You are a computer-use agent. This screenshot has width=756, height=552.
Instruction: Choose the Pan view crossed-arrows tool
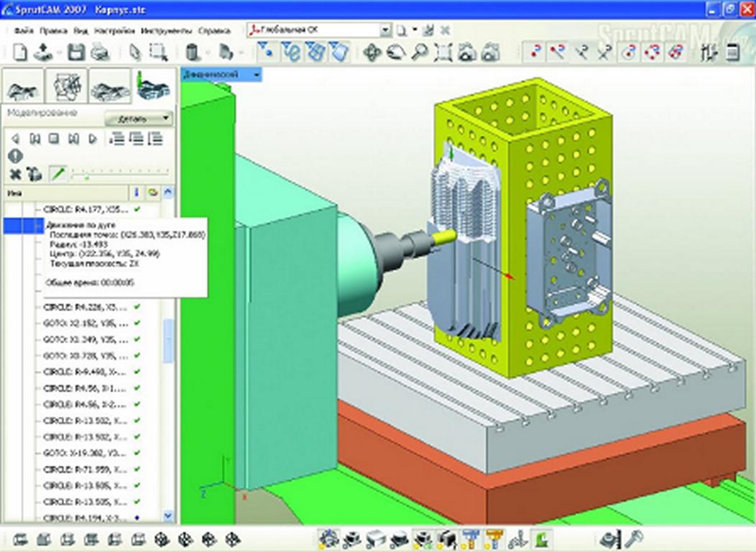[x=372, y=52]
